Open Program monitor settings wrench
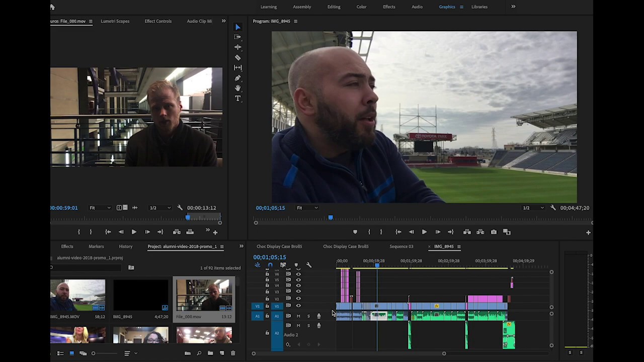Image resolution: width=644 pixels, height=362 pixels. click(553, 208)
